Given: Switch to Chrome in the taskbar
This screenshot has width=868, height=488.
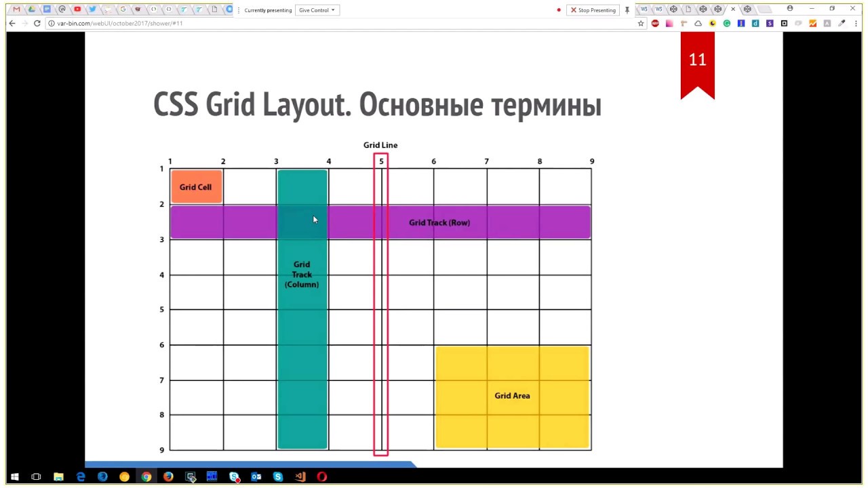Looking at the screenshot, I should click(x=146, y=476).
